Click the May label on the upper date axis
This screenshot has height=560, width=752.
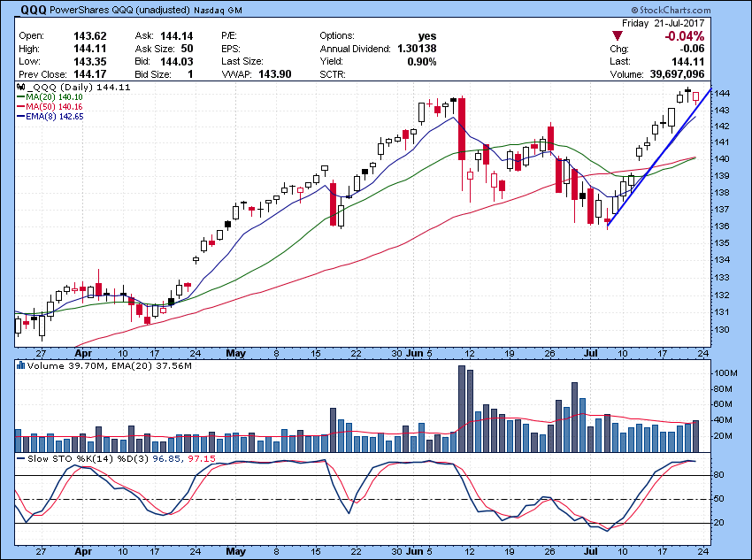(236, 353)
